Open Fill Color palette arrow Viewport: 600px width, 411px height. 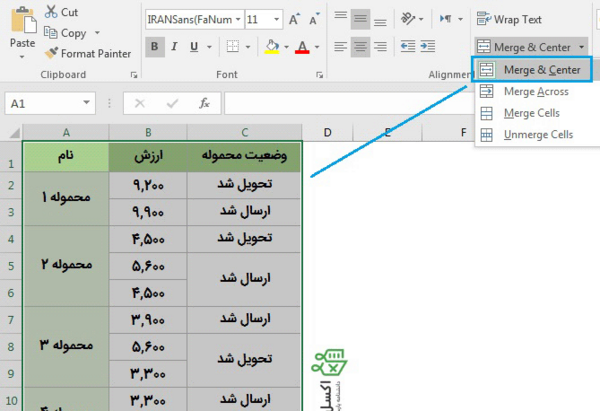(x=286, y=47)
